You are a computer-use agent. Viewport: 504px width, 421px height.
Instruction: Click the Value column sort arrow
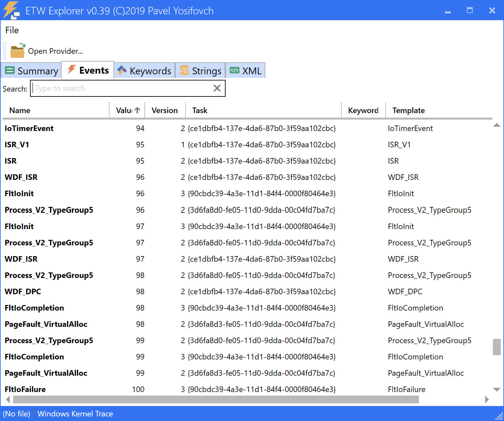137,110
